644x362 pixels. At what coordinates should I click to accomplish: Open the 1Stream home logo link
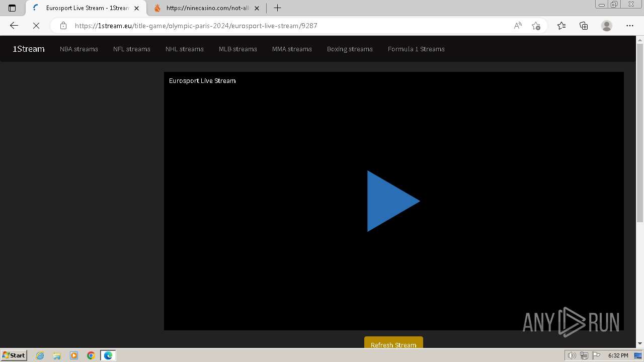tap(29, 49)
